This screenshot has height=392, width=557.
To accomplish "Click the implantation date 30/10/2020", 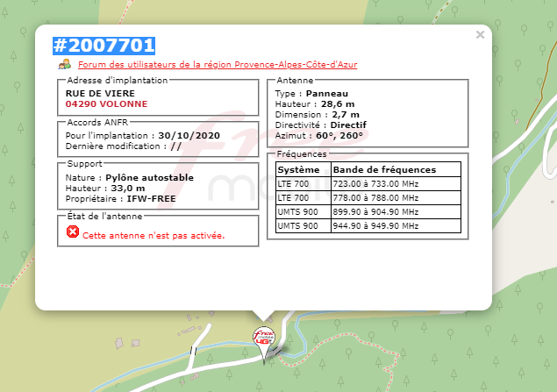I will coord(188,136).
